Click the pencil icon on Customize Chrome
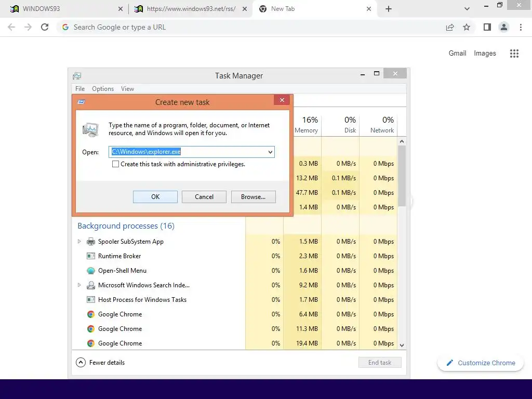Screen dimensions: 532x399 tap(449, 363)
